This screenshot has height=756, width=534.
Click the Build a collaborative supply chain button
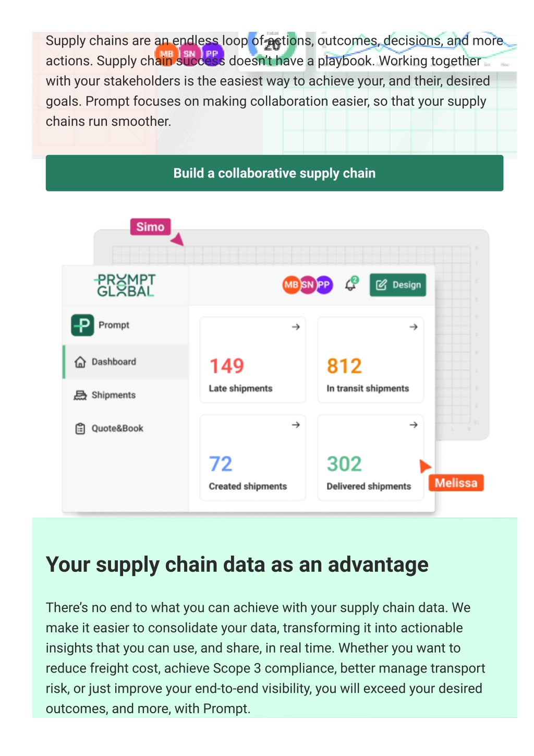274,173
